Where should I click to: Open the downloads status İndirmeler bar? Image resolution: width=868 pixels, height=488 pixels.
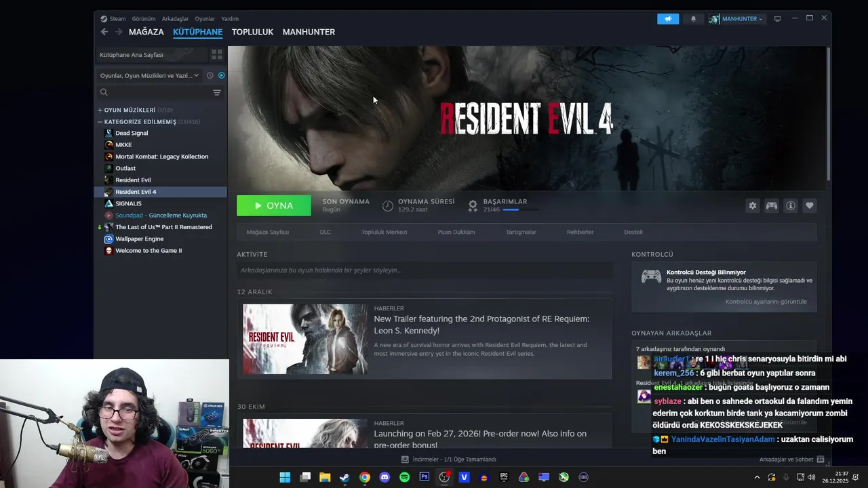(x=449, y=460)
